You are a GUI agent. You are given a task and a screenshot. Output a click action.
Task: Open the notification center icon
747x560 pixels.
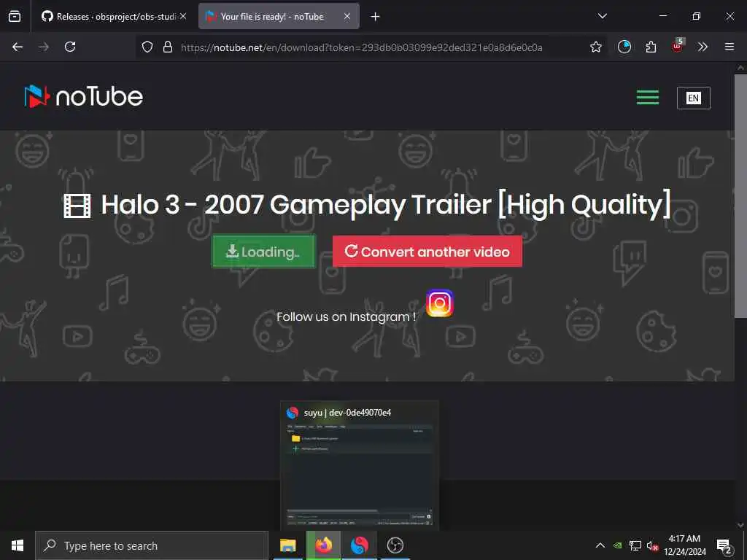(x=724, y=545)
